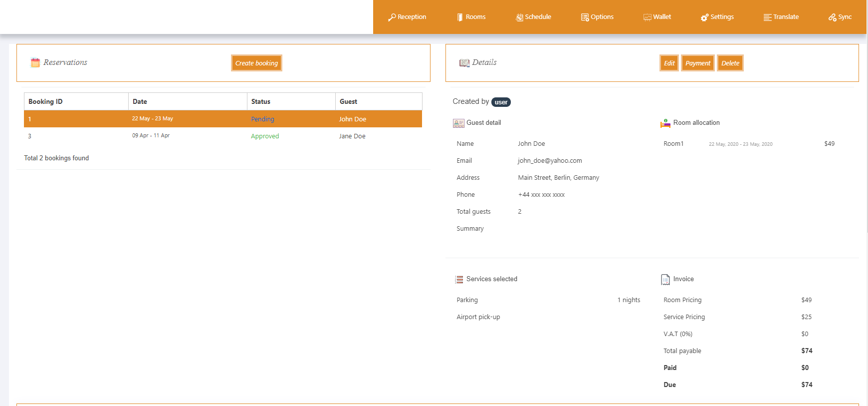Click the Sync link icon
The height and width of the screenshot is (406, 868).
click(832, 17)
